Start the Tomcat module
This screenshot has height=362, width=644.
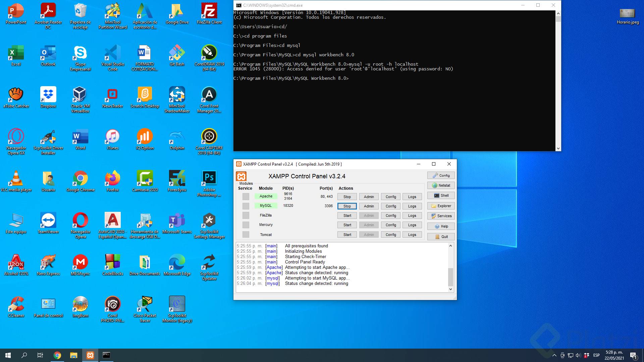click(x=347, y=235)
